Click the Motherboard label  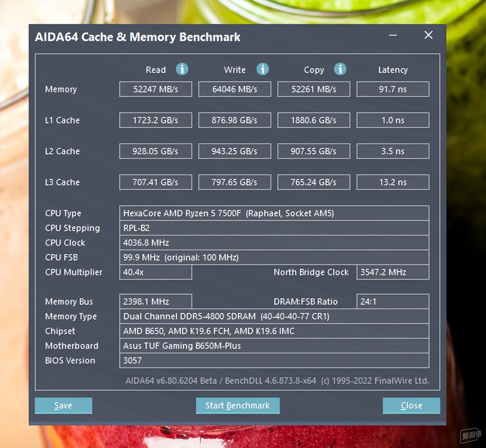72,346
